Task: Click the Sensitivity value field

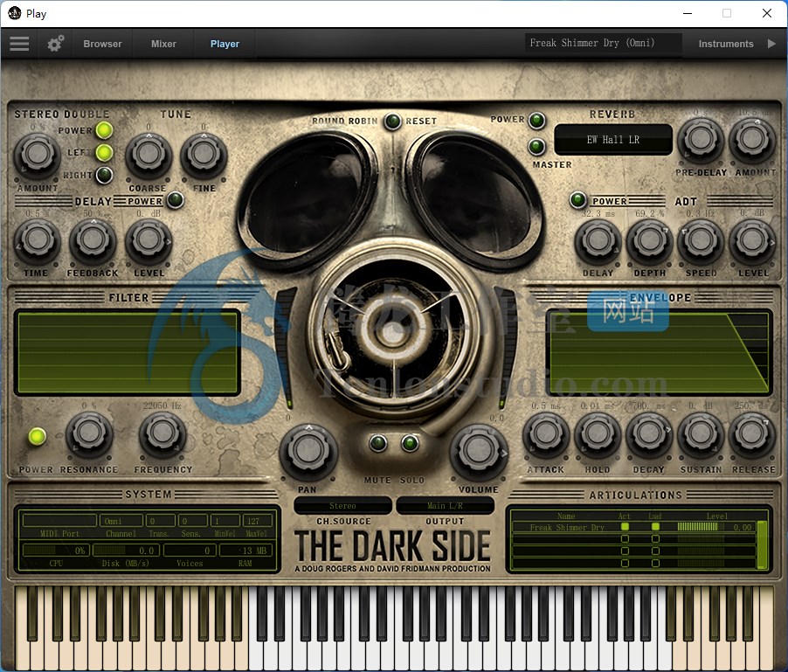Action: [x=192, y=521]
